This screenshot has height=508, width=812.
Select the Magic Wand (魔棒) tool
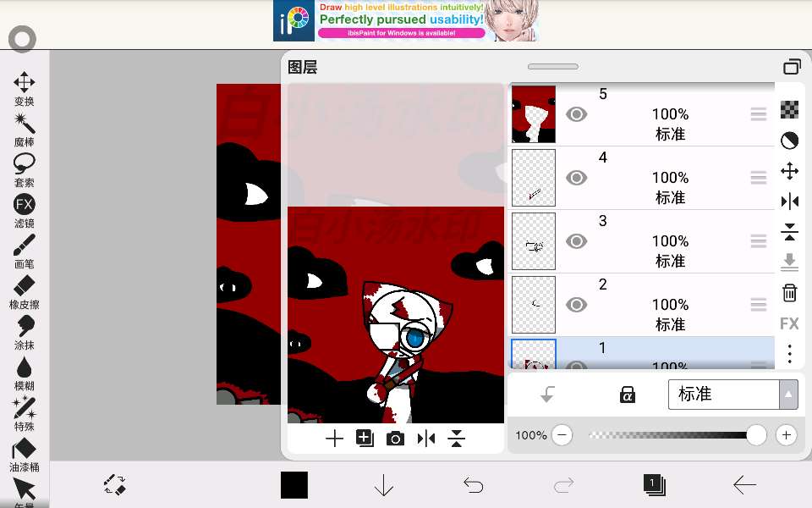(24, 130)
